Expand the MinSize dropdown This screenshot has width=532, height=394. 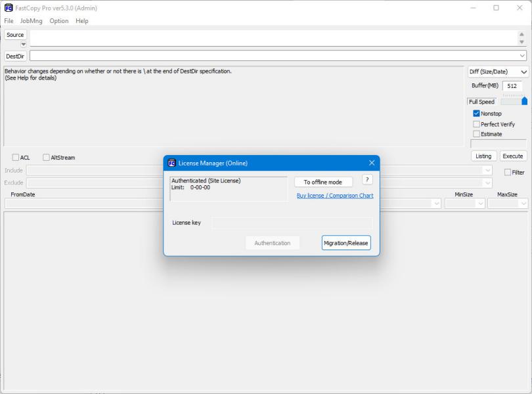[x=480, y=204]
